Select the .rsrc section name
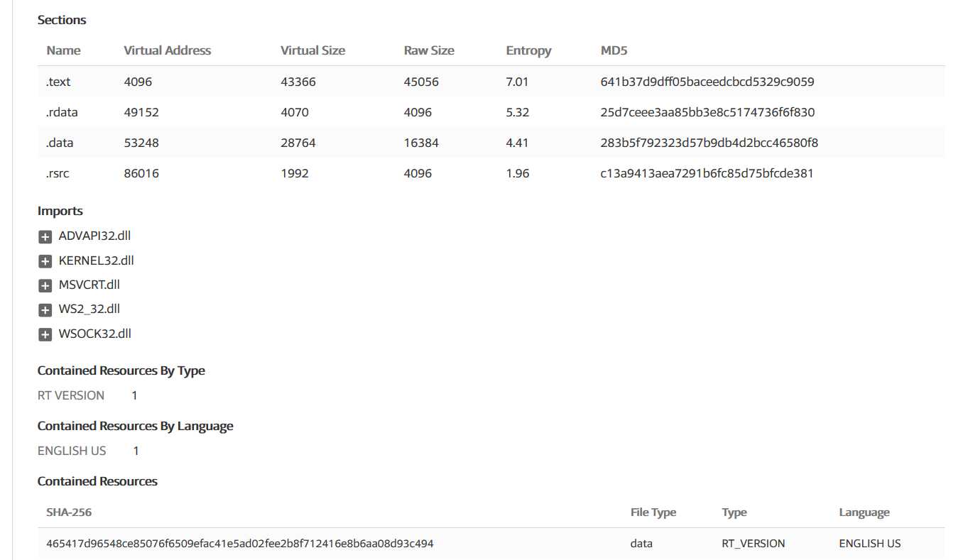 (x=58, y=173)
